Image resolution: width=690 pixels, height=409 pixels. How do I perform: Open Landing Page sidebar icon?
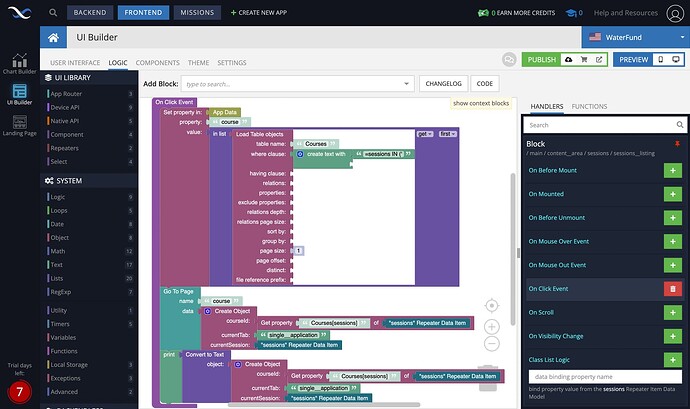point(19,125)
